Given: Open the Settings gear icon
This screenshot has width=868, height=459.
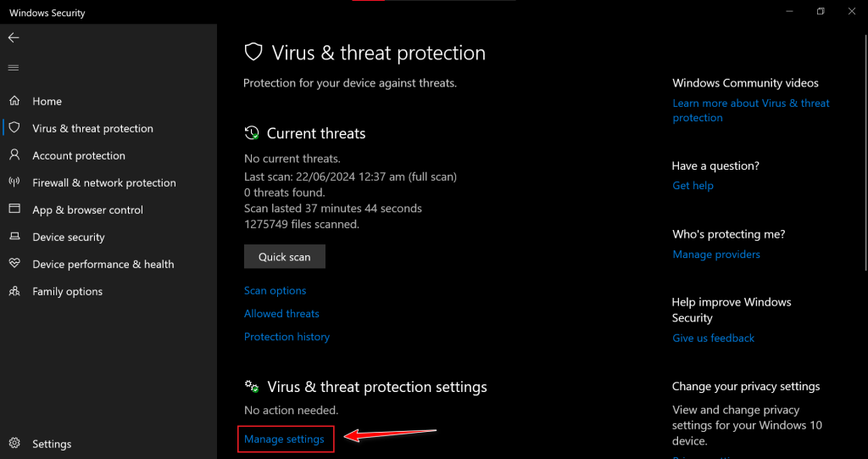Looking at the screenshot, I should pyautogui.click(x=14, y=444).
